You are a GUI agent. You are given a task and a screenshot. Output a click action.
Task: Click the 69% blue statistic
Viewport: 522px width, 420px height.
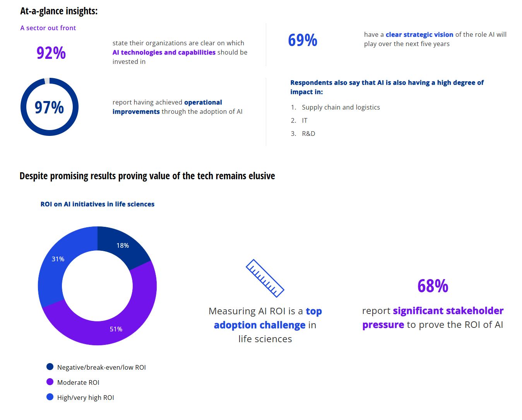click(x=303, y=40)
